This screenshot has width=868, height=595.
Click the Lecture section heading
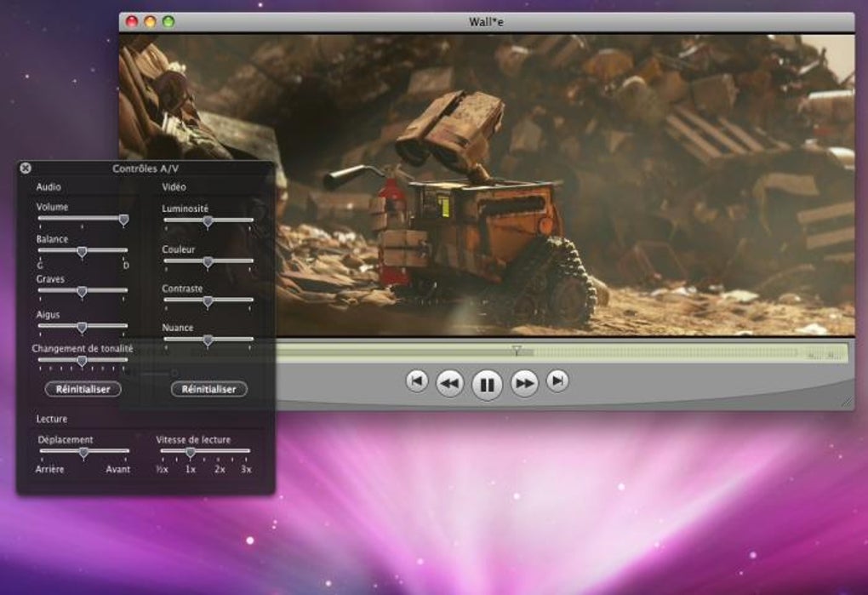click(51, 419)
